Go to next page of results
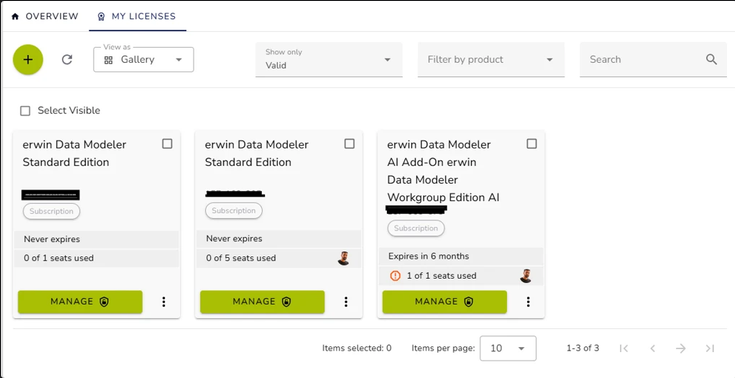This screenshot has width=735, height=378. click(x=681, y=348)
